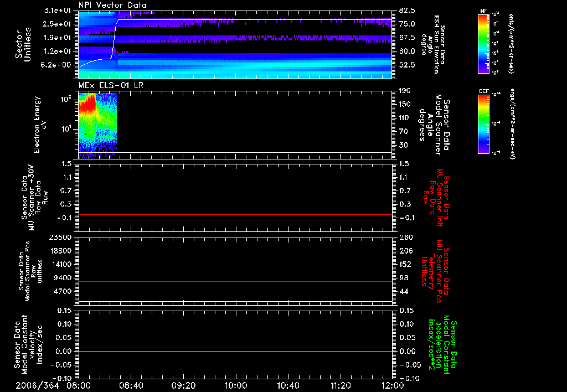Click the '1.9e+01' sector tick value
Screen dimensions: 567x392
click(58, 38)
